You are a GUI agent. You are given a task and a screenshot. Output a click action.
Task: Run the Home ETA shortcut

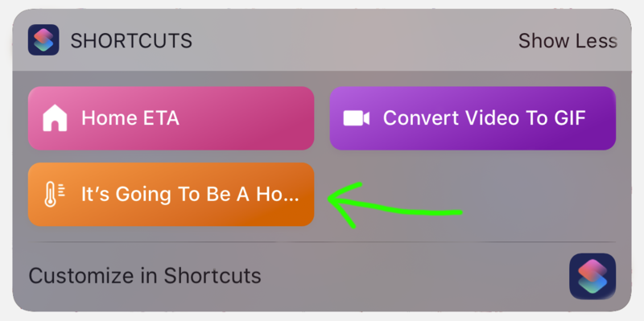coord(171,118)
